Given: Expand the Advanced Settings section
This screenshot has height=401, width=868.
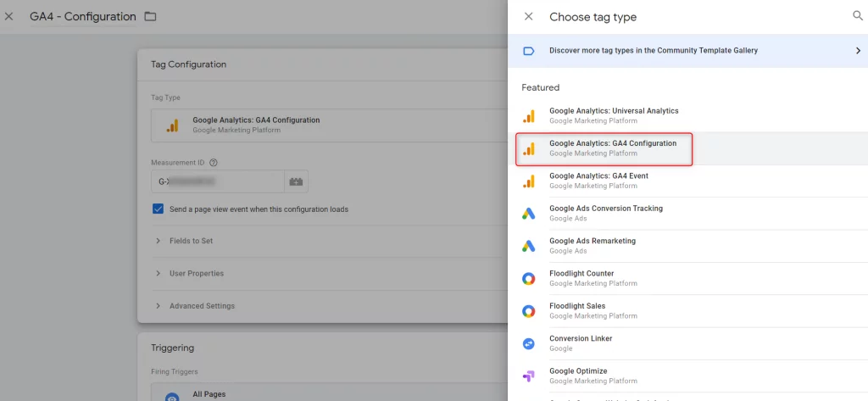Looking at the screenshot, I should [202, 306].
